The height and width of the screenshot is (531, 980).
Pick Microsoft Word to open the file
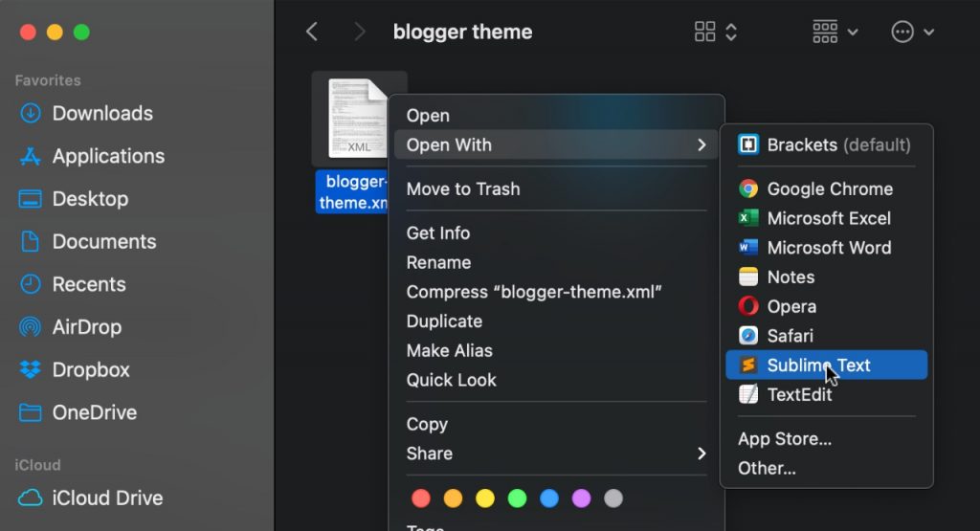(828, 248)
